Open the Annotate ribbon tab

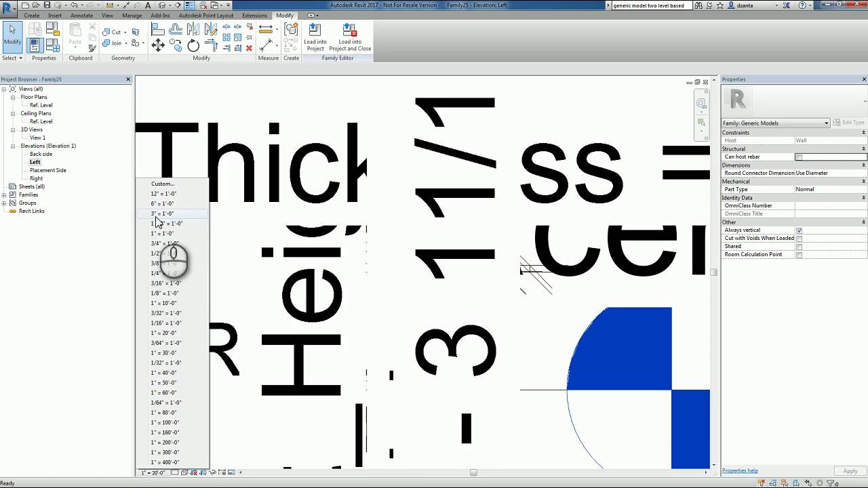tap(82, 16)
